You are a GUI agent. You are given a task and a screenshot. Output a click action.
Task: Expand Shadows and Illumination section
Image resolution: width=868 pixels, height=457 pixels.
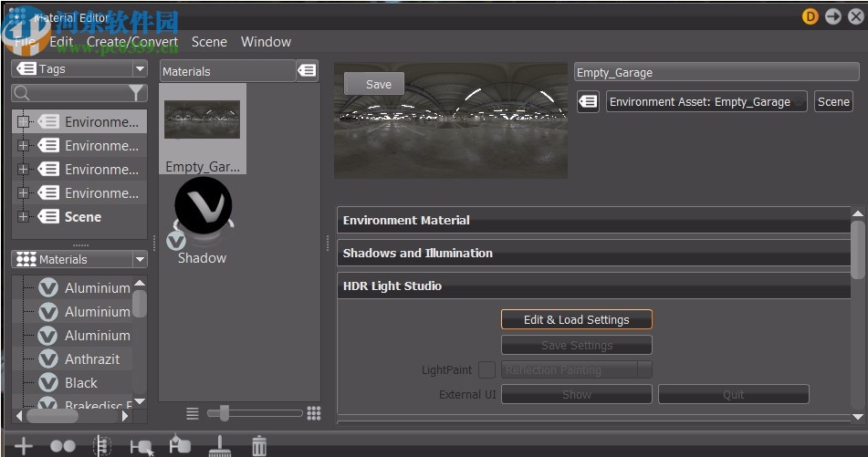click(x=593, y=253)
